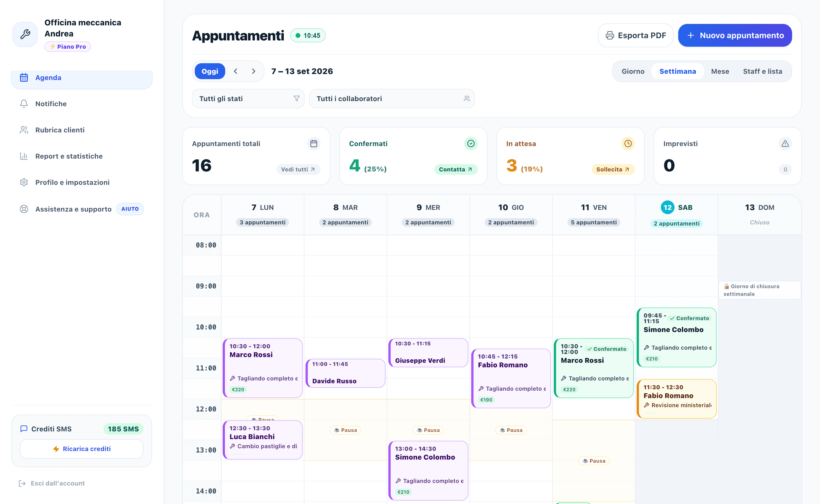The height and width of the screenshot is (504, 820).
Task: Open Notifiche with the bell icon
Action: point(82,104)
